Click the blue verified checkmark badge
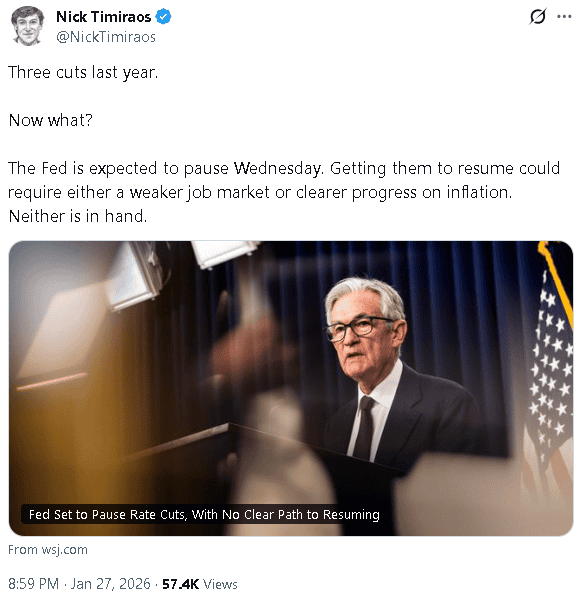Image resolution: width=581 pixels, height=601 pixels. pyautogui.click(x=164, y=17)
